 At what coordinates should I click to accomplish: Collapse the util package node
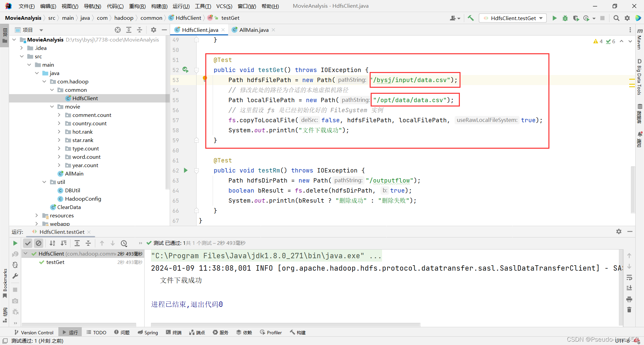44,182
